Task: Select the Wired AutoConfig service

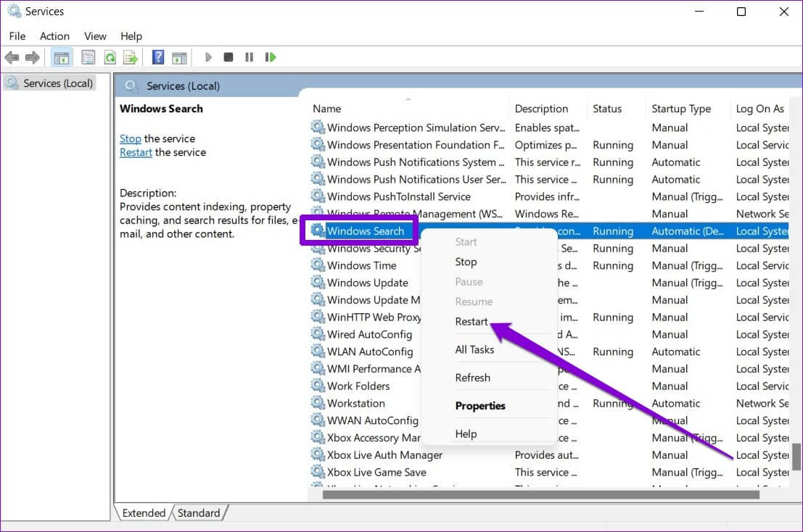Action: 369,335
